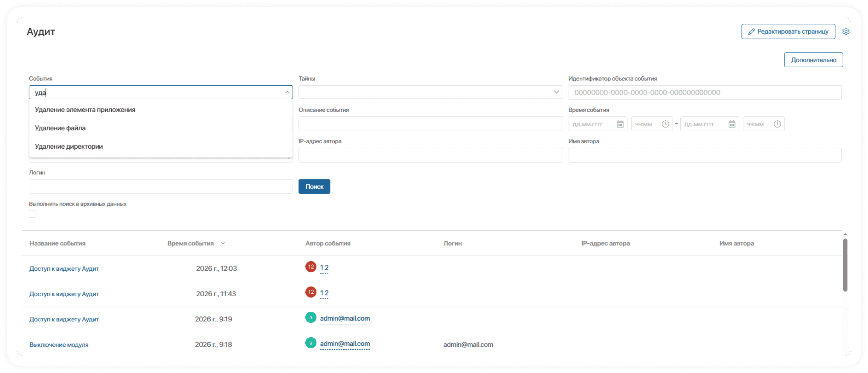
Task: Sort by Время события column arrow
Action: click(x=223, y=243)
